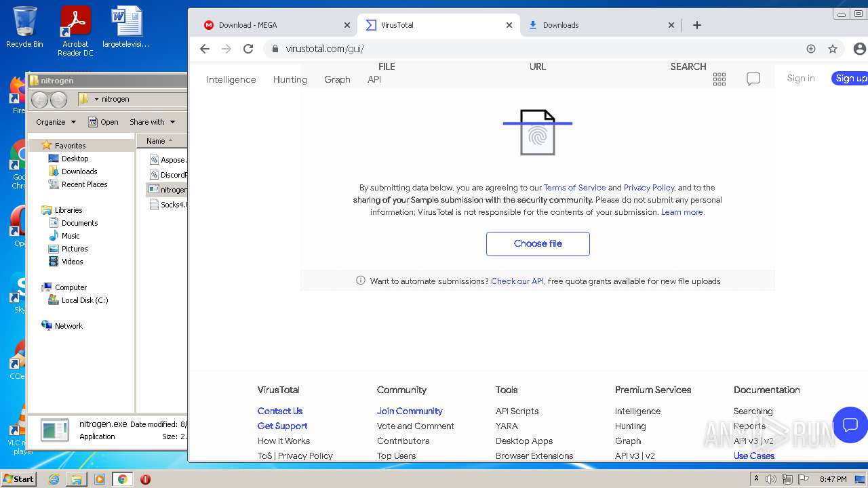Click the volume speaker tray icon
868x488 pixels.
tap(771, 479)
